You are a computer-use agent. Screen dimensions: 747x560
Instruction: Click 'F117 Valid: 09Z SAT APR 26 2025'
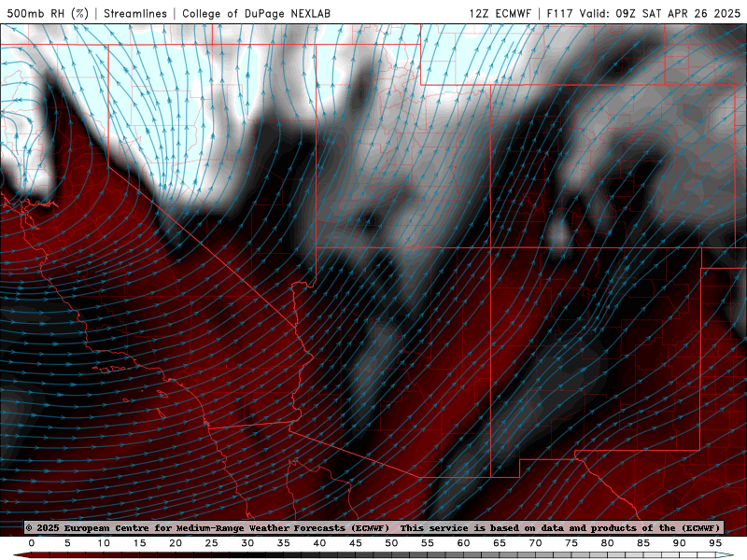pos(643,13)
